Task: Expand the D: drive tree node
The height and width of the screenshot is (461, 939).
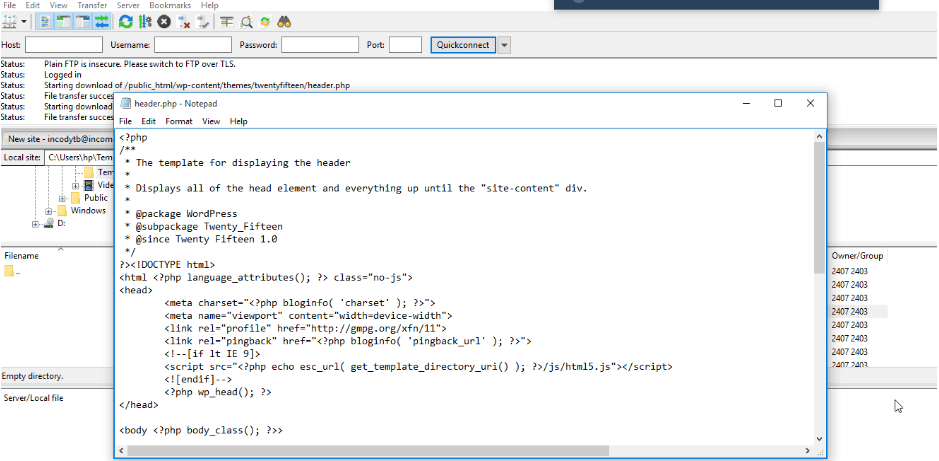Action: (x=36, y=223)
